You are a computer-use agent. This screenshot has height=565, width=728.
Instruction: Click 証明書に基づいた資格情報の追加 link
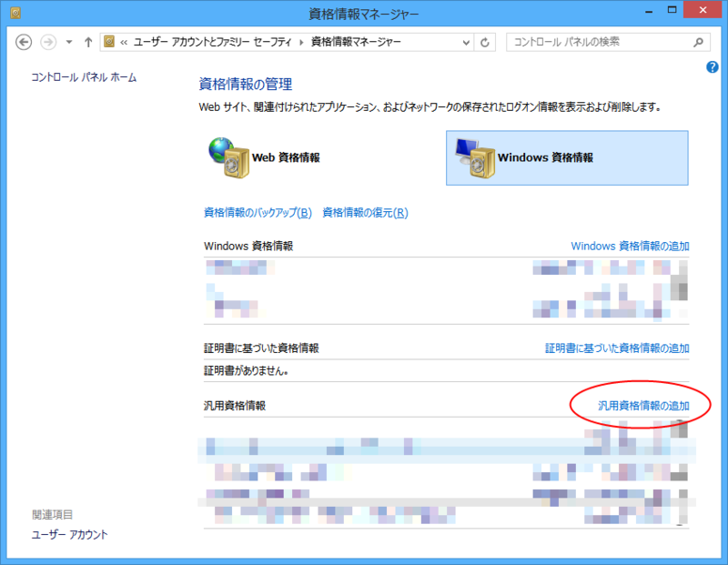[617, 348]
